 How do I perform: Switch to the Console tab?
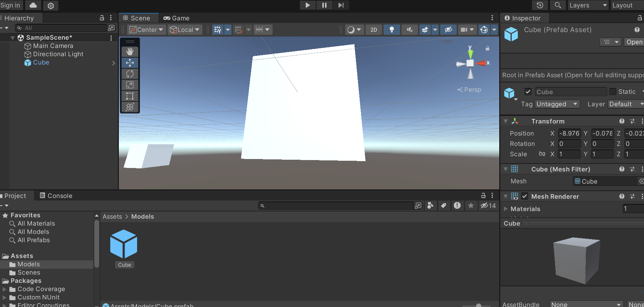(56, 196)
